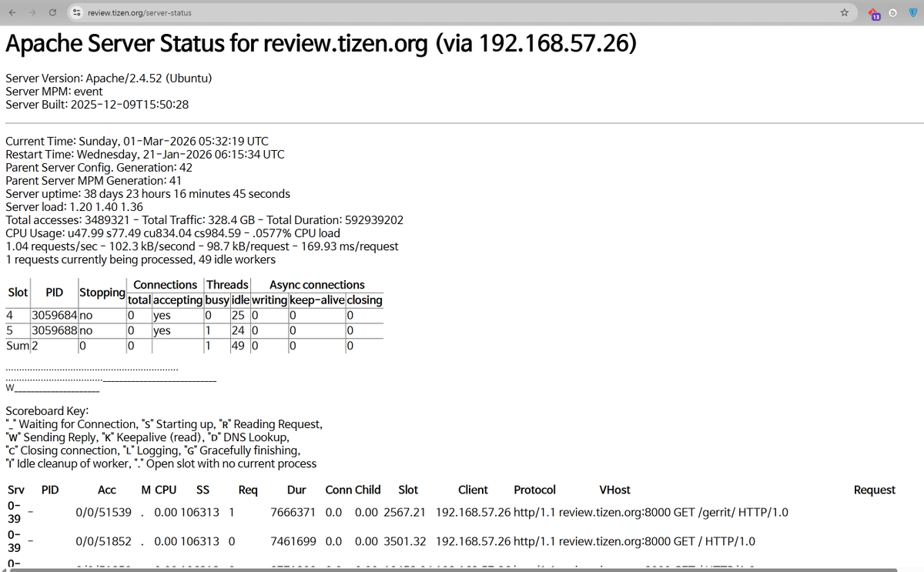
Task: Click the closing sub-header
Action: coord(364,299)
